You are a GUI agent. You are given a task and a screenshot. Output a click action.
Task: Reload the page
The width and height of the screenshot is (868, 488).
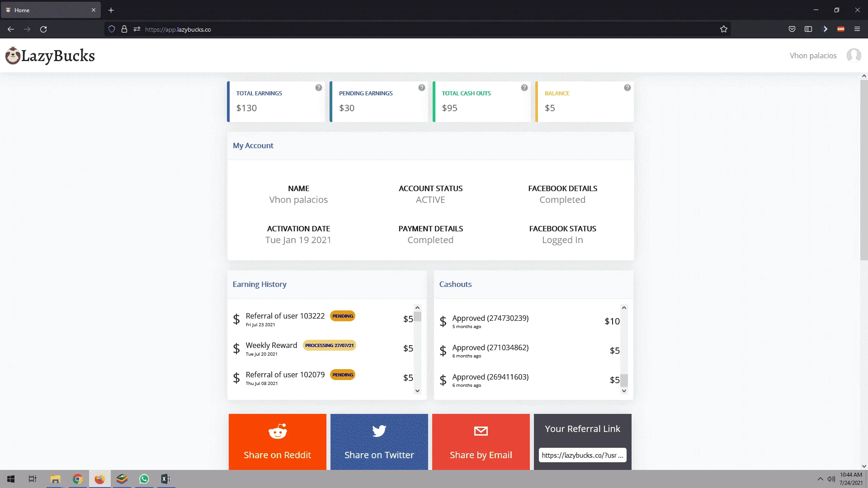(x=43, y=29)
